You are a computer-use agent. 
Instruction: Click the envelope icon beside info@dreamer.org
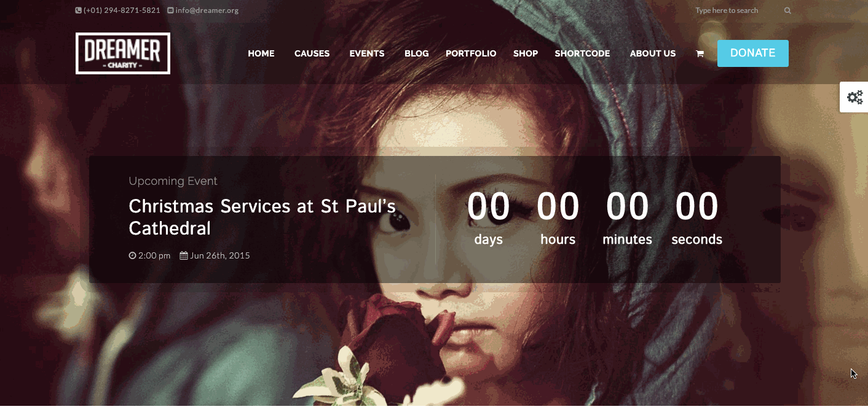pos(170,10)
